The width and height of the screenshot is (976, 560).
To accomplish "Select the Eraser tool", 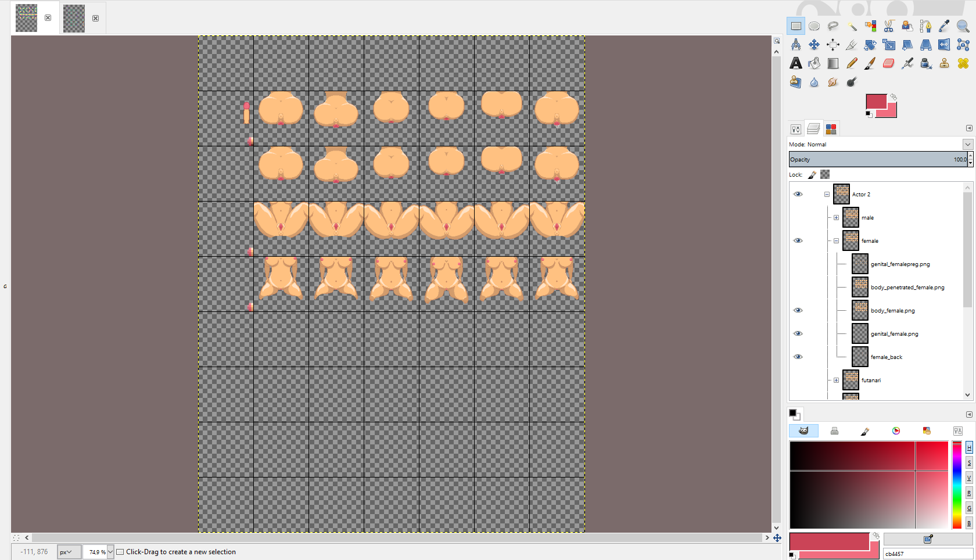I will [x=889, y=63].
